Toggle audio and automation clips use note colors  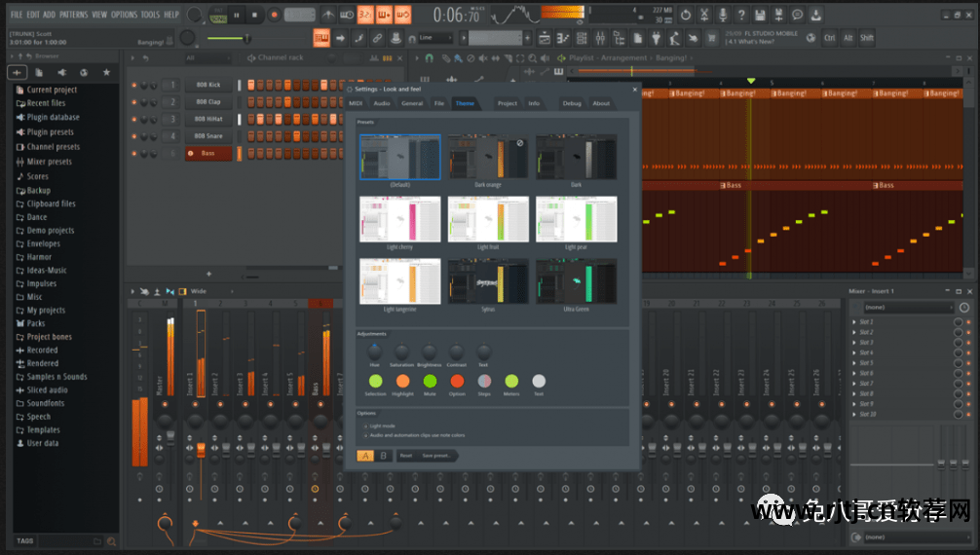point(364,435)
